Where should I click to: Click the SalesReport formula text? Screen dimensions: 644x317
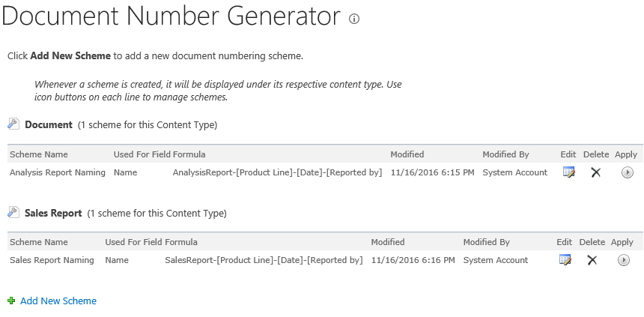click(264, 260)
